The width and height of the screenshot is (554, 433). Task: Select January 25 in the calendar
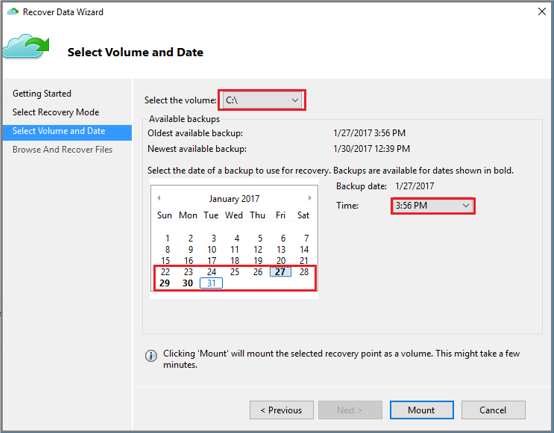(x=235, y=272)
